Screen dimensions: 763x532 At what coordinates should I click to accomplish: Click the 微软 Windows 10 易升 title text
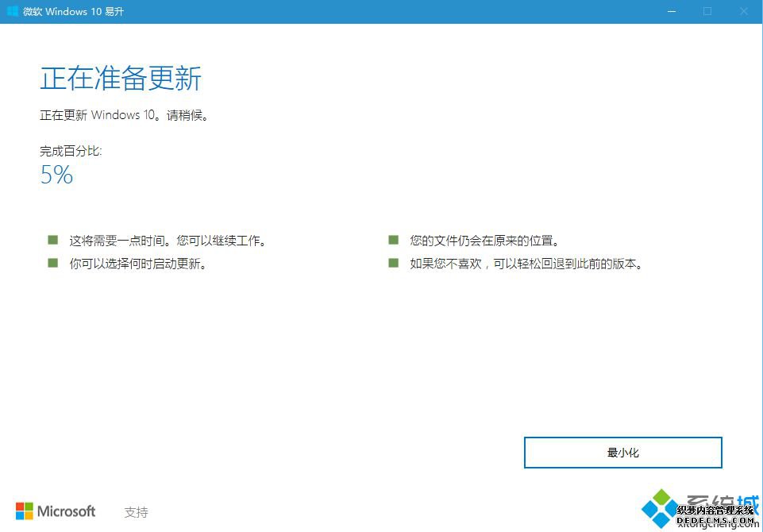[x=74, y=11]
